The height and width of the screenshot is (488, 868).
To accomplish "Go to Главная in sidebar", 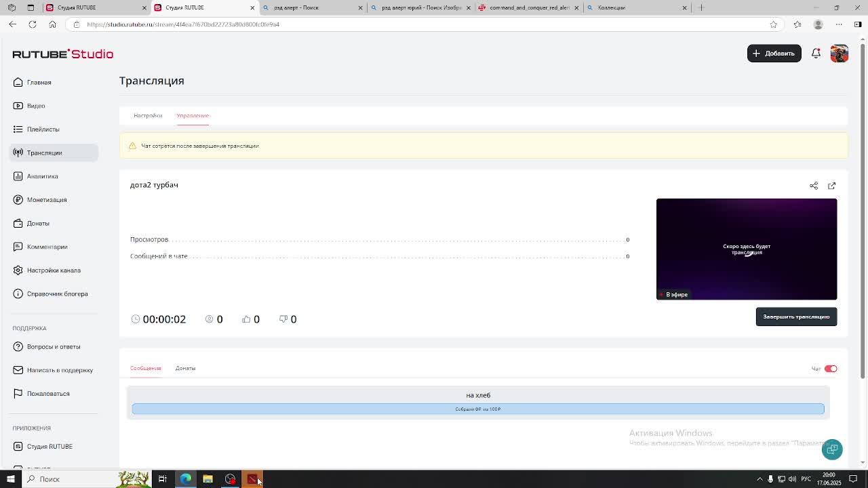I will click(x=54, y=82).
